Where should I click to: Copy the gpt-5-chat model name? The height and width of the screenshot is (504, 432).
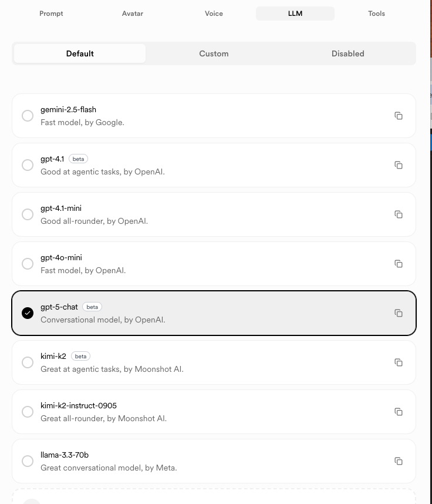pos(399,313)
